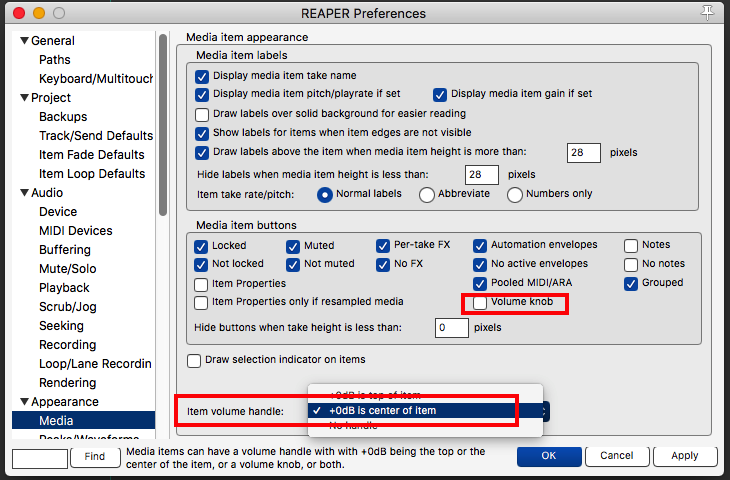The height and width of the screenshot is (480, 730).
Task: Toggle the Per-take FX checkbox
Action: click(383, 245)
